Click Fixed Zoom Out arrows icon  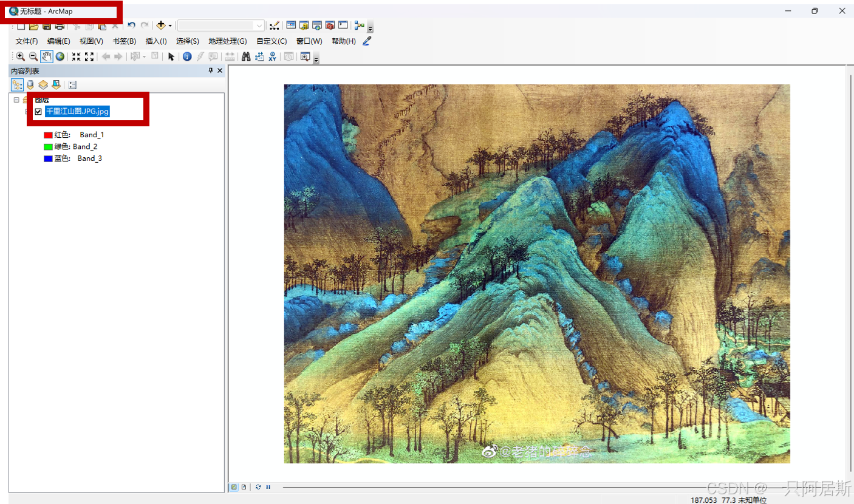coord(89,56)
